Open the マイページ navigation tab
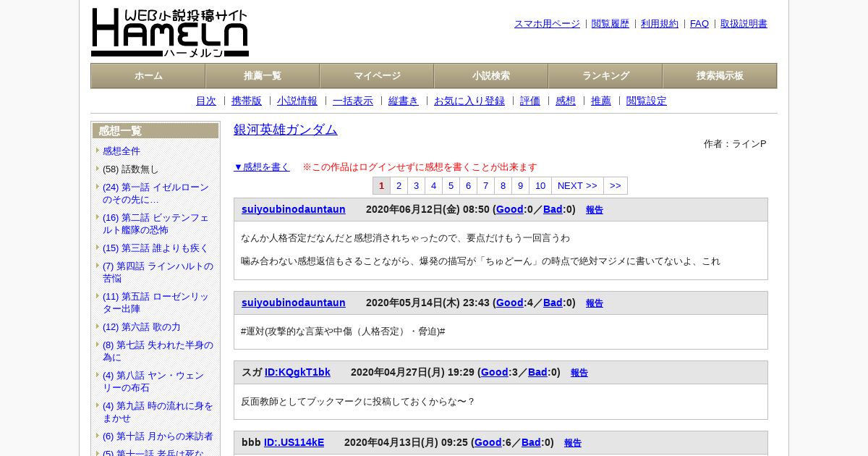Viewport: 868px width, 456px height. click(377, 76)
